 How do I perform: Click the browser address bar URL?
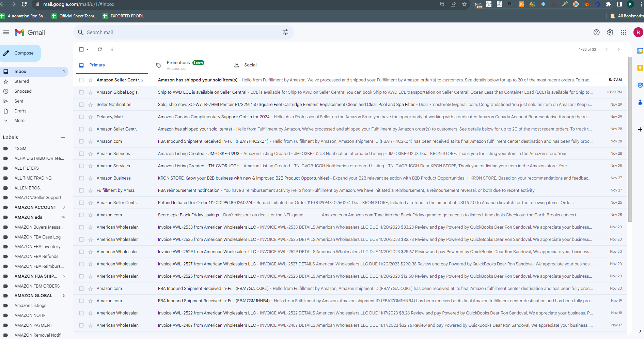(79, 4)
